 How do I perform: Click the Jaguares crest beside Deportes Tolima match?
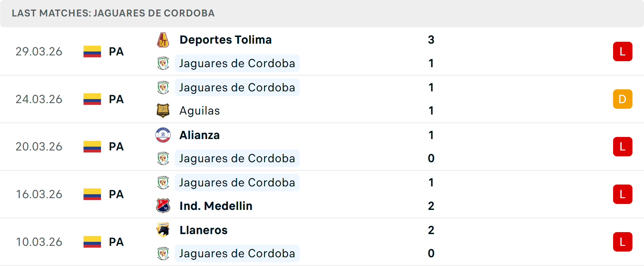163,63
